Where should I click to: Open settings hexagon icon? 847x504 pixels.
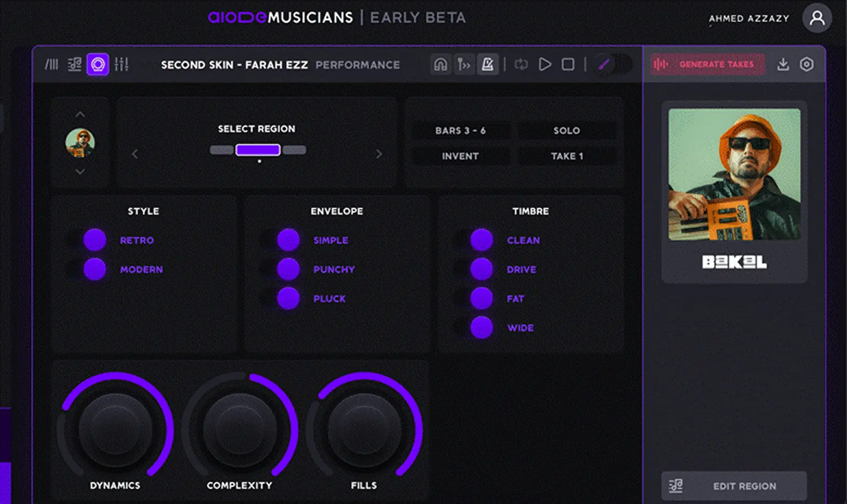coord(806,64)
